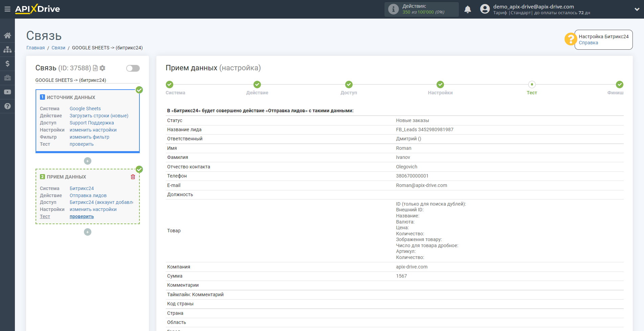Click bold проверить link in data receiver
644x331 pixels.
(x=82, y=216)
